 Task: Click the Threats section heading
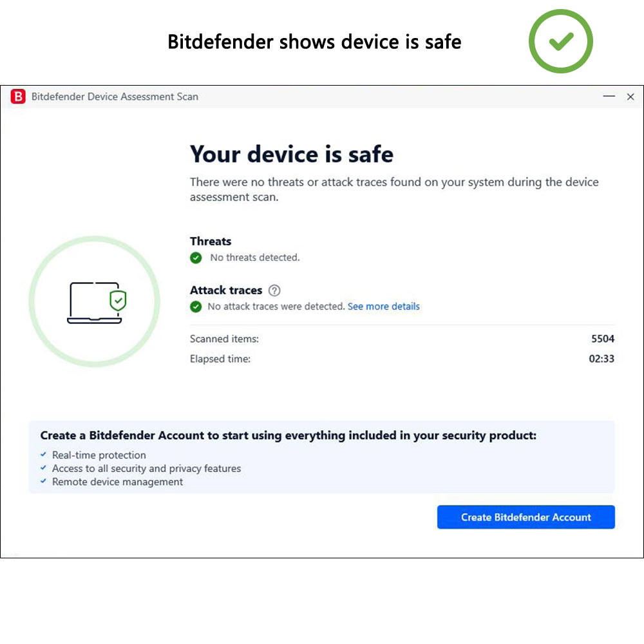click(211, 241)
